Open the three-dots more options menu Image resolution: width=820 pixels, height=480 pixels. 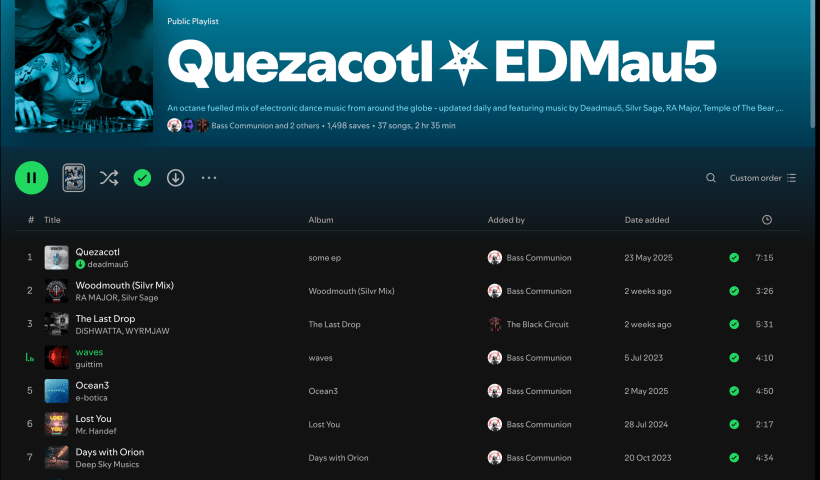[x=208, y=178]
